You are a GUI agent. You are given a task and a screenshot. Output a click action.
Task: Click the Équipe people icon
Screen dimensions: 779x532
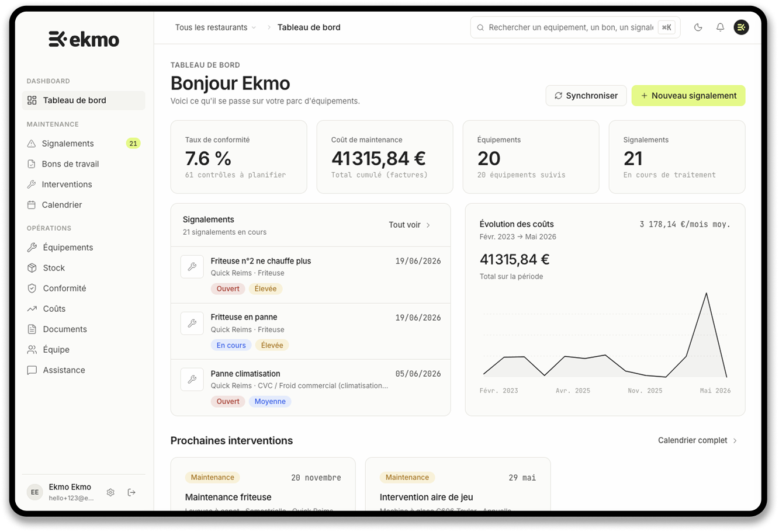tap(32, 350)
